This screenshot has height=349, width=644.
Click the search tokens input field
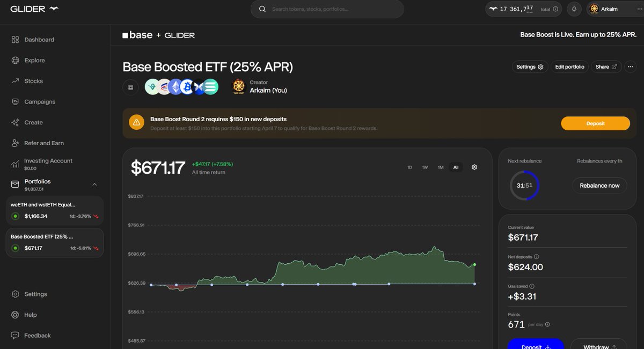point(327,9)
